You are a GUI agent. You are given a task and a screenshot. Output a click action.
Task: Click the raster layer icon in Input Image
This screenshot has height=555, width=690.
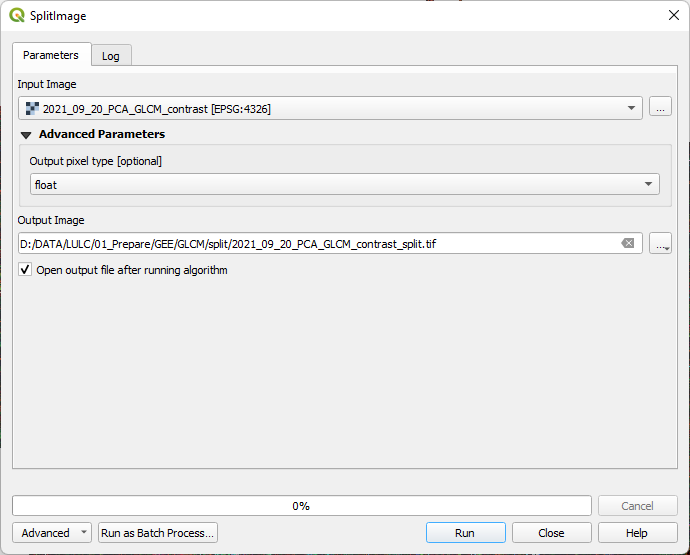click(x=32, y=108)
